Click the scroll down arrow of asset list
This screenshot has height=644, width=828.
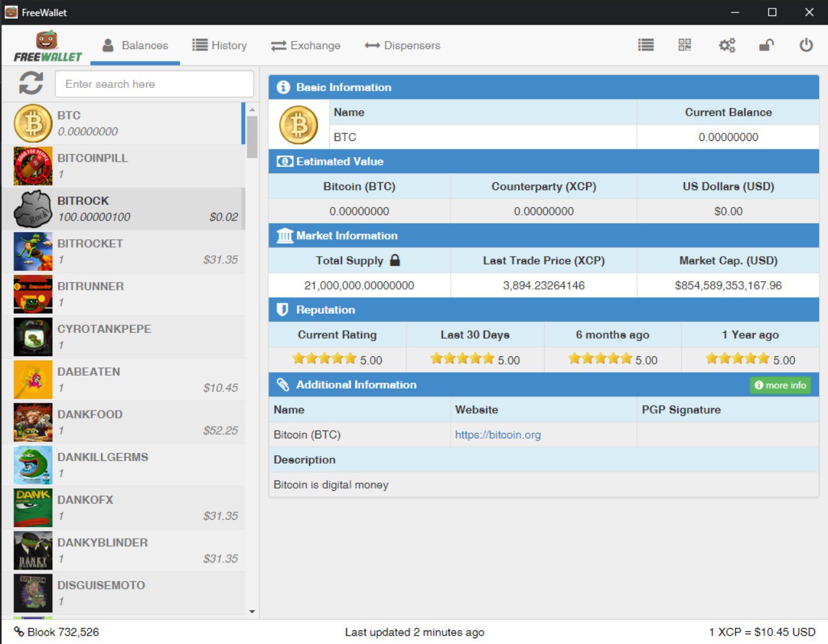252,611
